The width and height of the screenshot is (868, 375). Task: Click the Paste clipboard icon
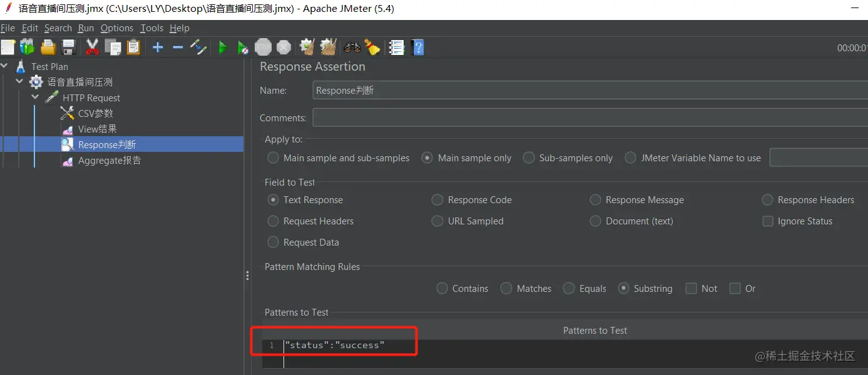click(x=133, y=47)
